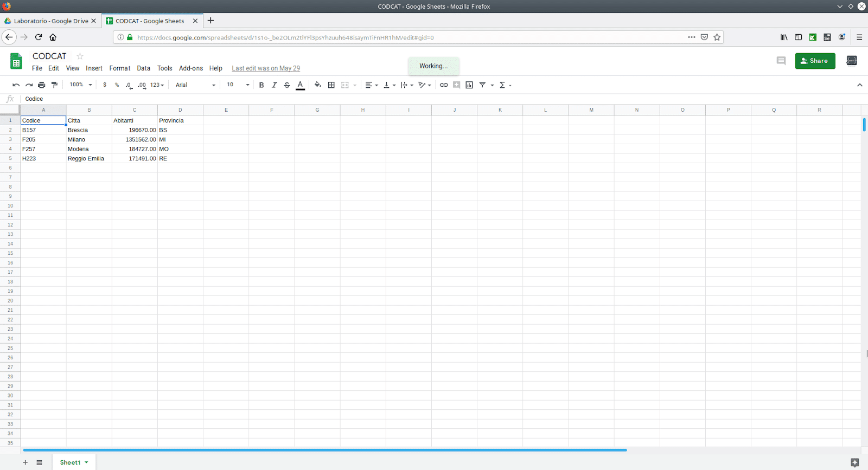Activate the Paint format tool
868x470 pixels.
coord(54,85)
